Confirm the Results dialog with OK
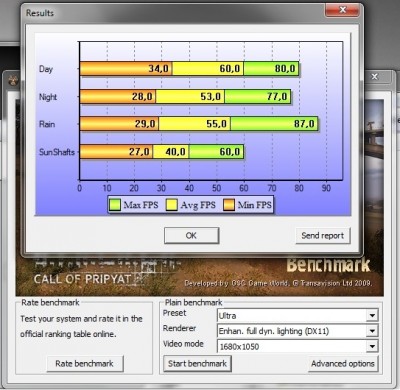The height and width of the screenshot is (390, 400). coord(191,235)
